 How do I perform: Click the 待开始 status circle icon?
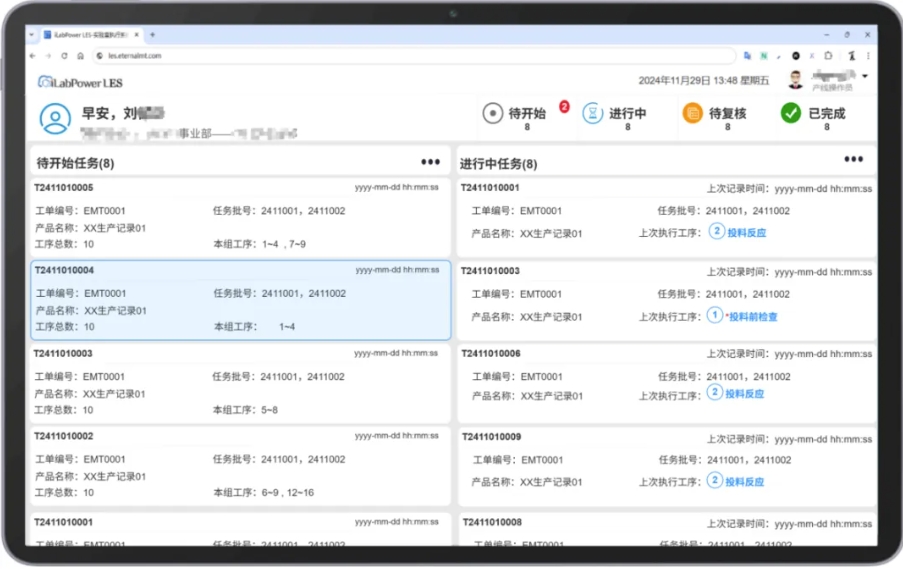pyautogui.click(x=492, y=113)
